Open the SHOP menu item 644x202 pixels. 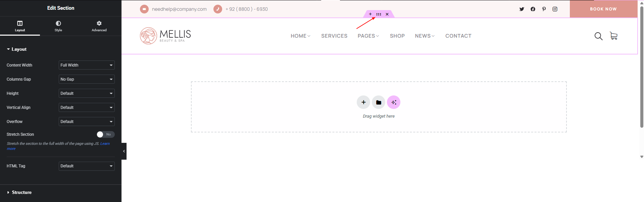pyautogui.click(x=397, y=36)
